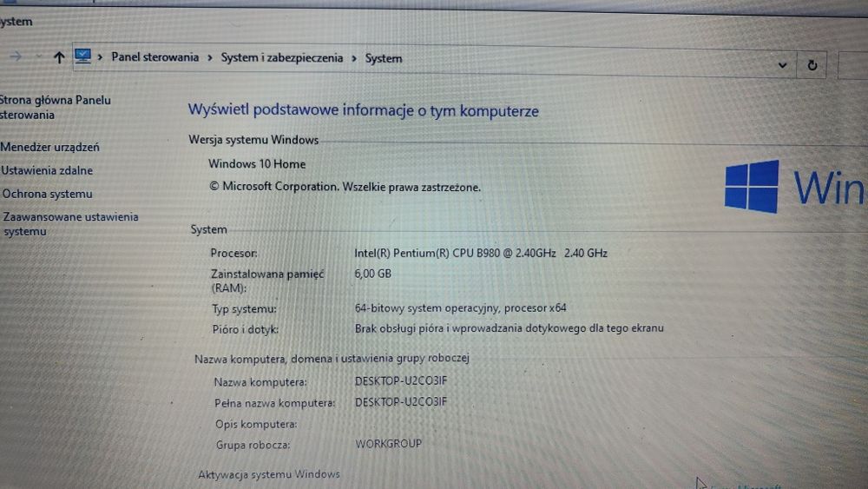Select the Windows 10 Home text
This screenshot has width=868, height=489.
[257, 164]
